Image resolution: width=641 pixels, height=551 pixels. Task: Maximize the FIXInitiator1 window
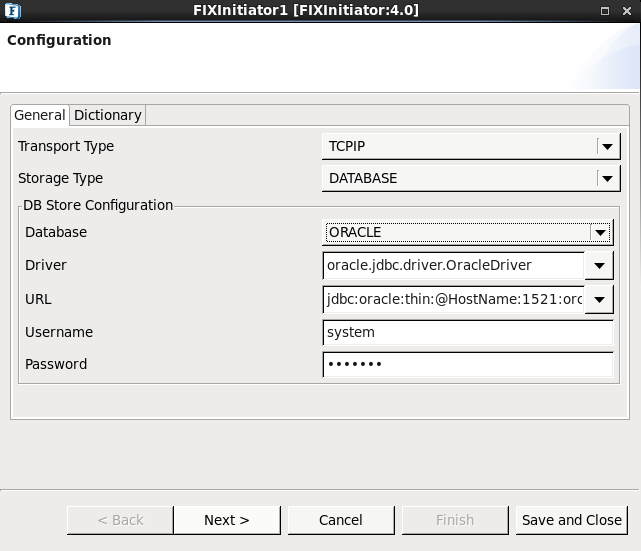pos(605,11)
